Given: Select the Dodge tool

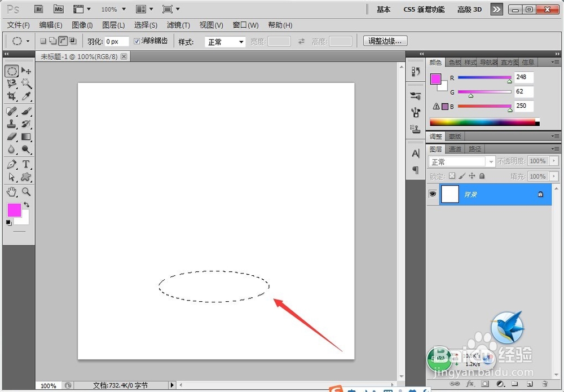Looking at the screenshot, I should [x=26, y=149].
